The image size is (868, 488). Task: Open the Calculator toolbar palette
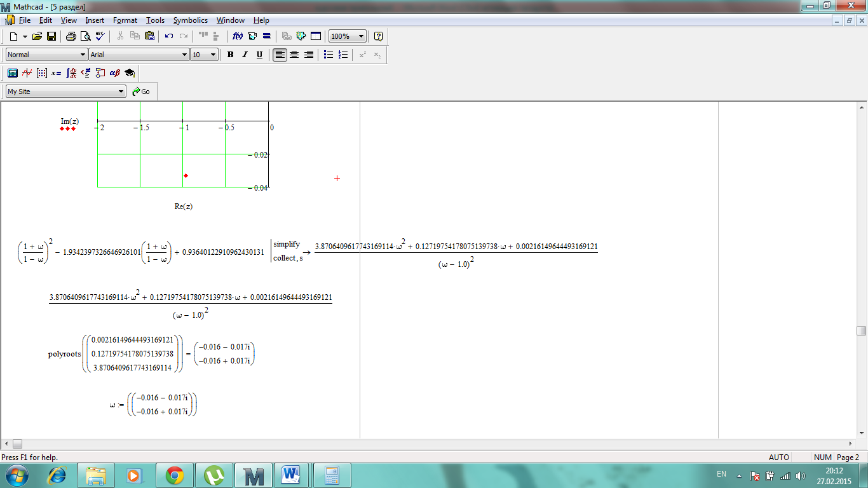pyautogui.click(x=12, y=73)
